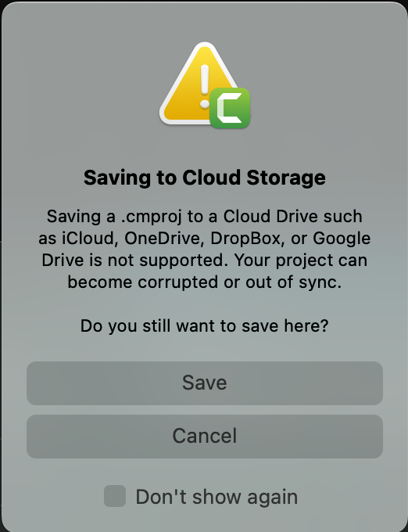Click the "Your project can" phrase
Screen dimensions: 408x532
click(301, 261)
